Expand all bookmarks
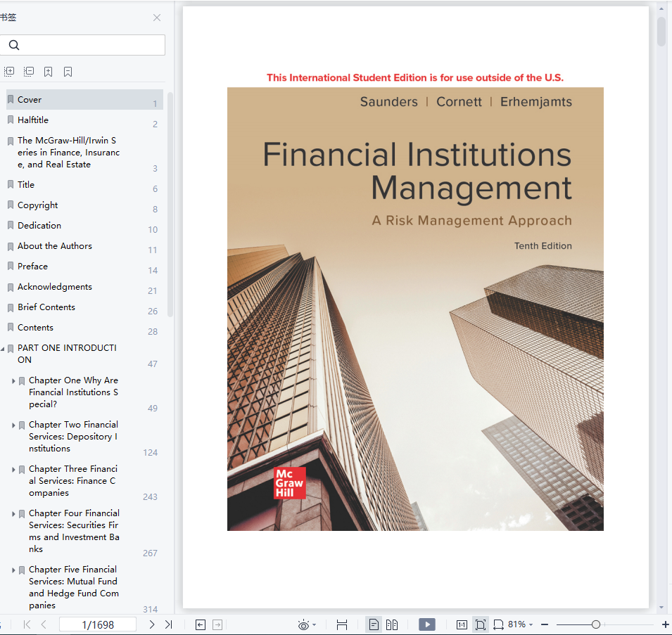 coord(9,72)
